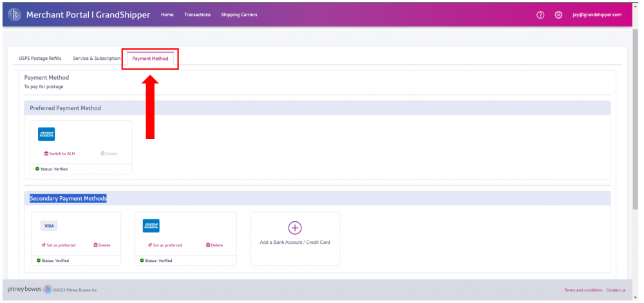Open the jay@grandshipper.com account menu

[597, 15]
